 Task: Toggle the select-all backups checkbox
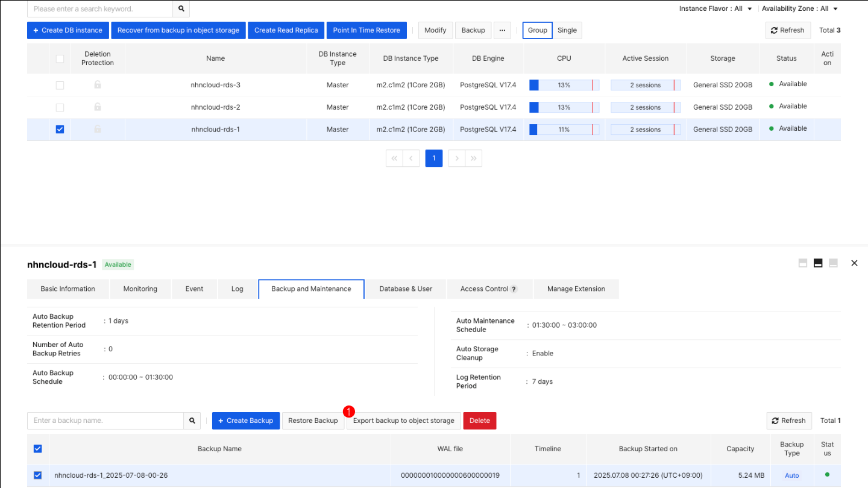(37, 449)
